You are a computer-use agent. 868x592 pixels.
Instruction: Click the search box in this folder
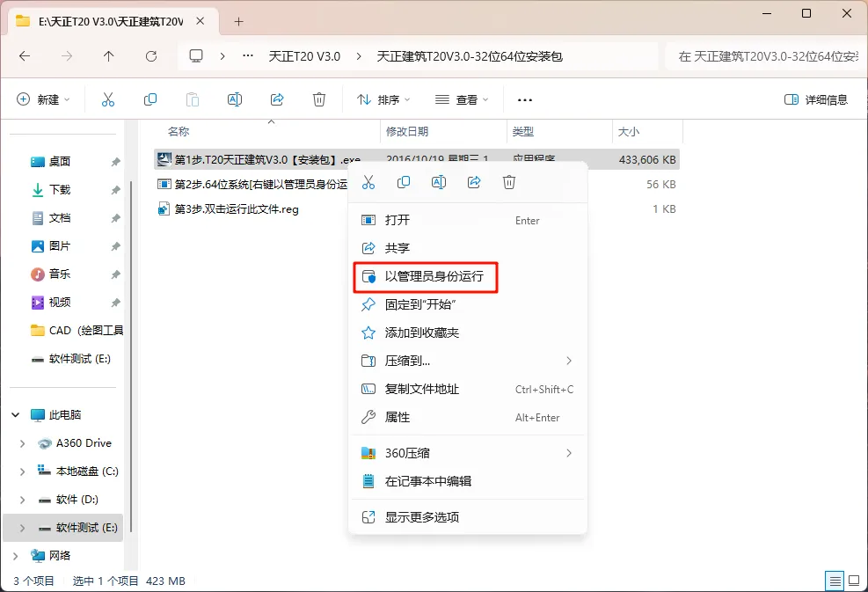(x=765, y=56)
